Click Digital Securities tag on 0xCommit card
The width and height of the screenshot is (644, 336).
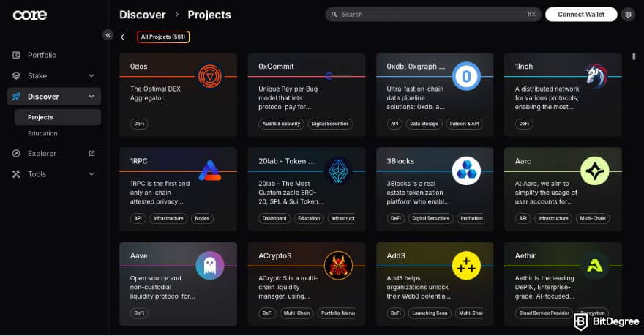pyautogui.click(x=330, y=124)
